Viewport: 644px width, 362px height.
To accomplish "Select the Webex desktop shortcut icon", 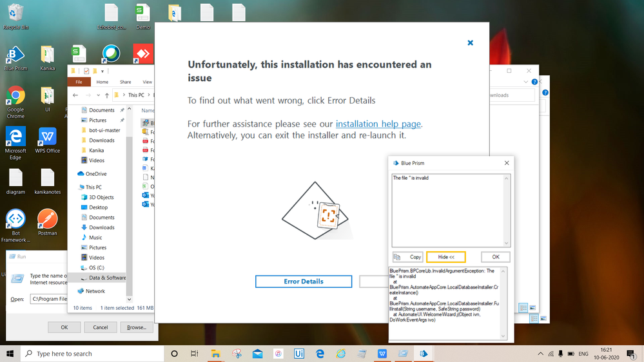I will click(x=111, y=53).
